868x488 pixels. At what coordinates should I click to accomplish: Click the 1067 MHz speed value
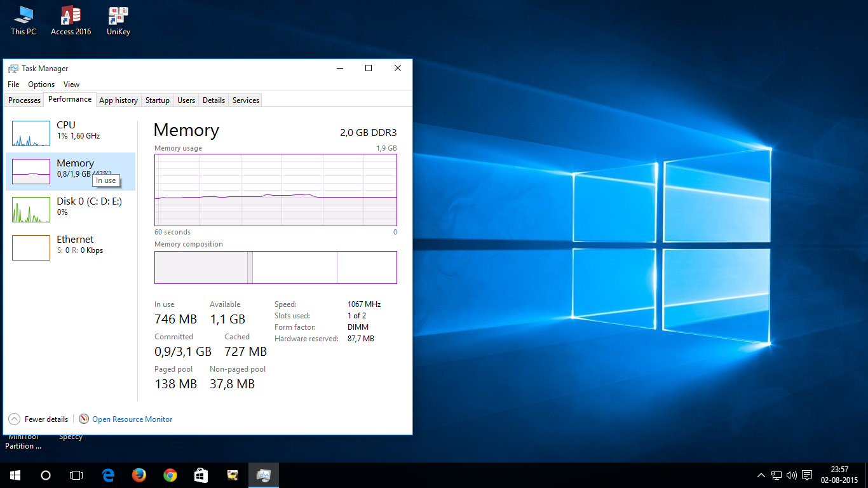click(x=364, y=304)
